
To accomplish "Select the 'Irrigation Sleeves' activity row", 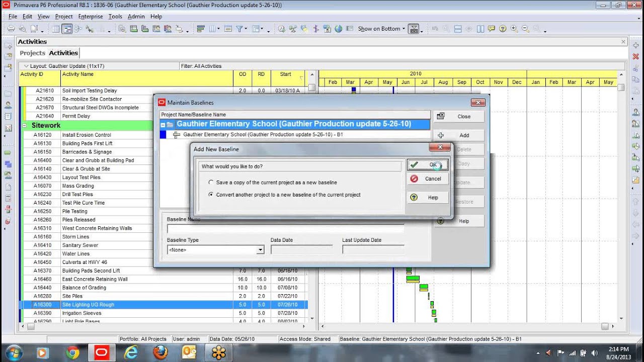I will coord(164,313).
